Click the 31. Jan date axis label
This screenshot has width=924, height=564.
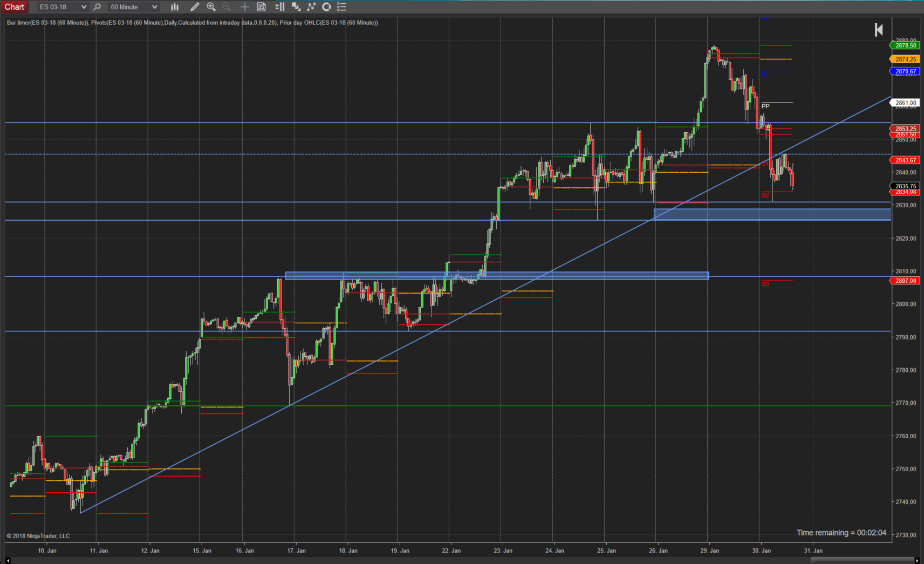tap(813, 551)
